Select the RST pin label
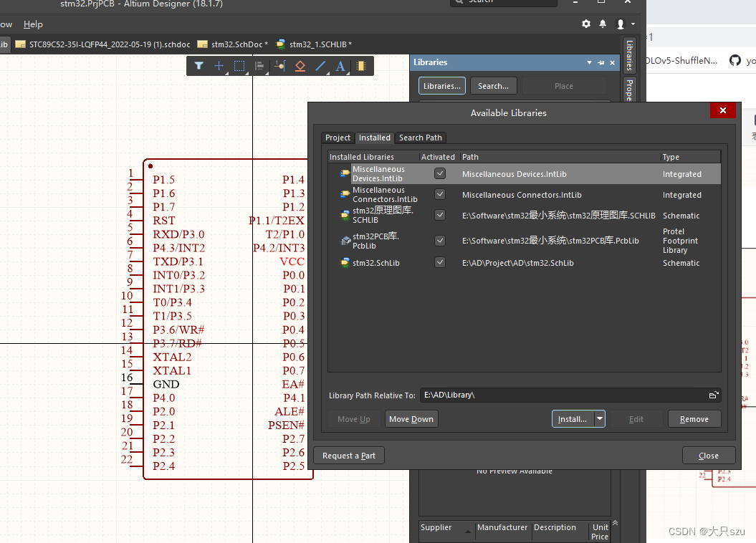Image resolution: width=756 pixels, height=543 pixels. point(164,221)
